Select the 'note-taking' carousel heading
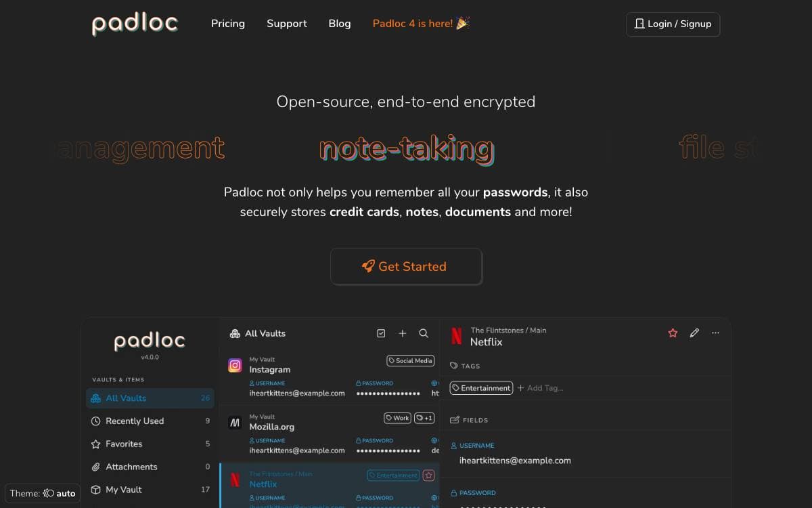812x508 pixels. coord(406,148)
